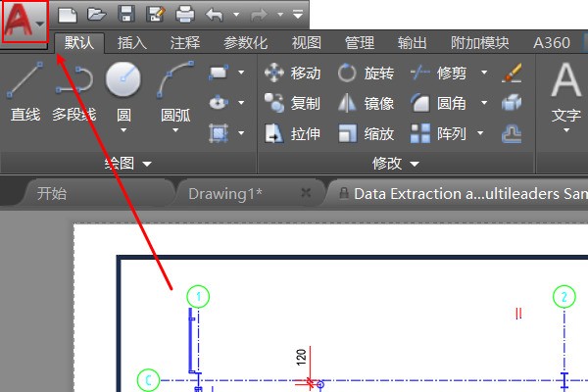The image size is (588, 392).
Task: Select the 文字 text tool
Action: (x=566, y=92)
